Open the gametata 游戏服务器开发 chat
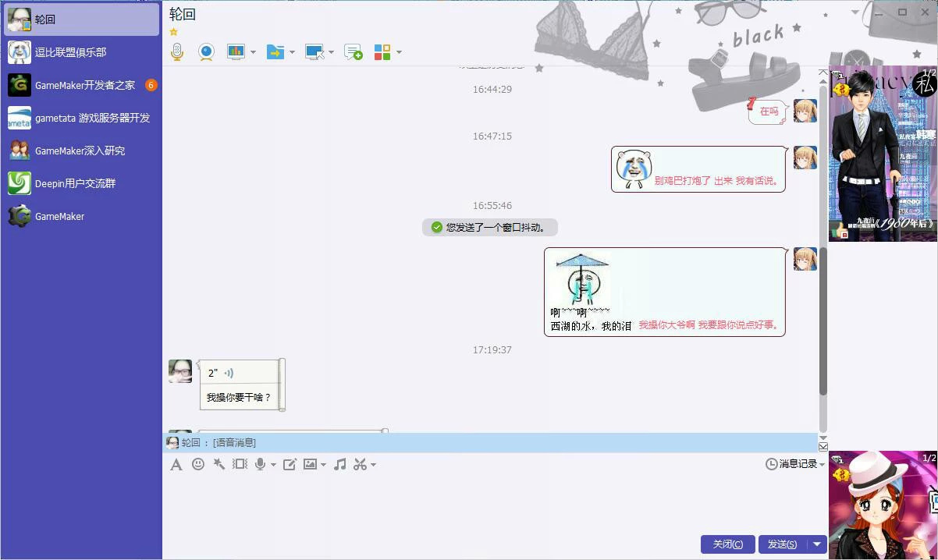This screenshot has height=560, width=938. (81, 118)
